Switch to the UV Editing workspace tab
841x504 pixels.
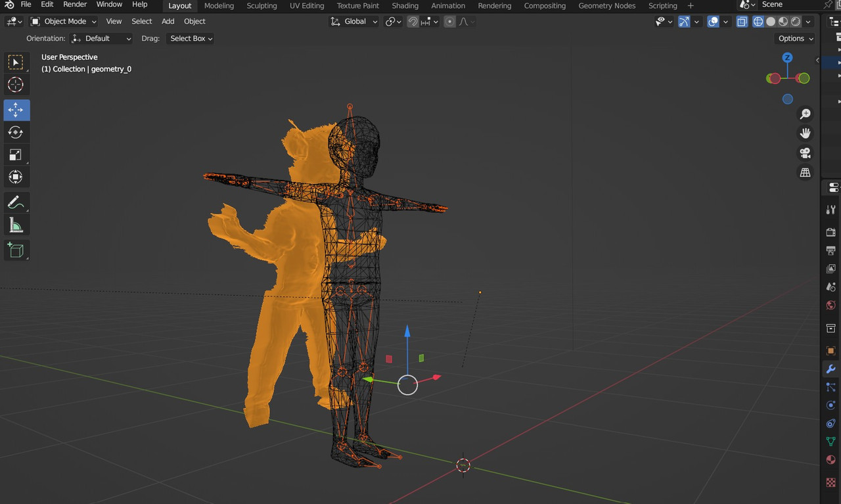point(307,6)
